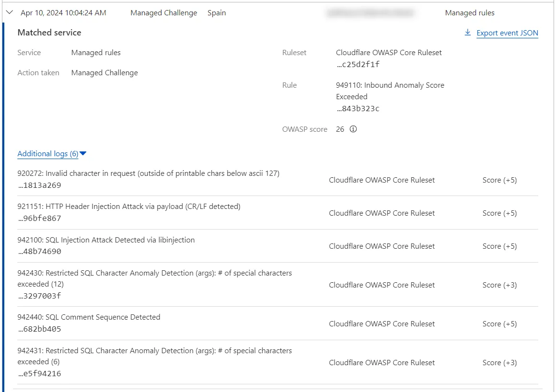
Task: Click the rule hash ...843b323c
Action: tap(358, 108)
